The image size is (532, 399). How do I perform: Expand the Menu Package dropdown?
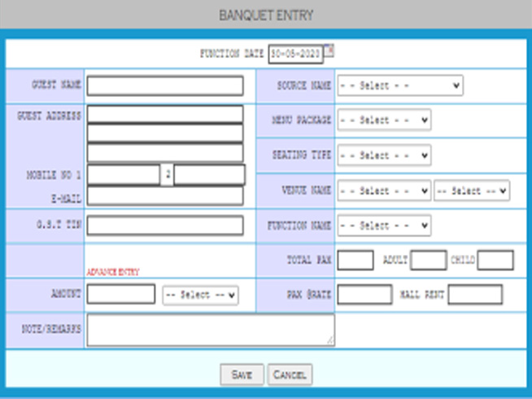tap(384, 121)
